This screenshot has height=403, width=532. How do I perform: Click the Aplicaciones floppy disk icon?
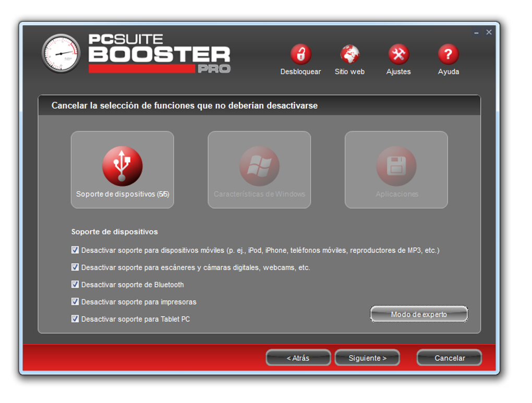pyautogui.click(x=396, y=165)
